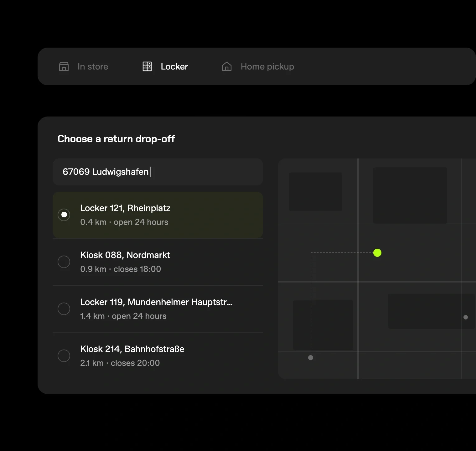
Task: Focus the 67069 Ludwigshafen search field
Action: (x=158, y=172)
